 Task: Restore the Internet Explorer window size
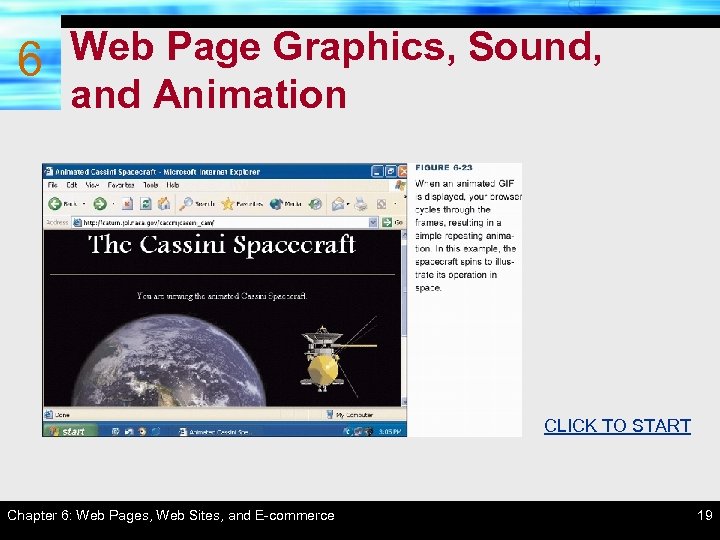[390, 172]
